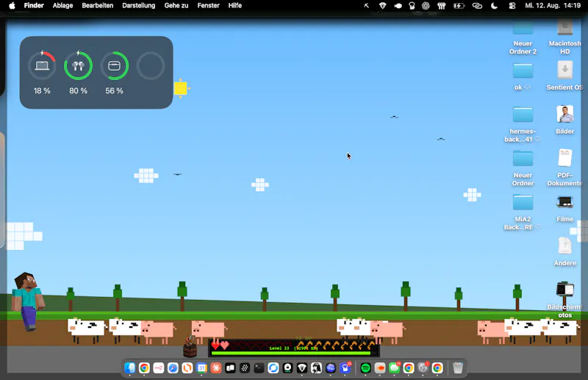The image size is (588, 380).
Task: Click the blue mask Dock icon with badge
Action: pos(345,368)
